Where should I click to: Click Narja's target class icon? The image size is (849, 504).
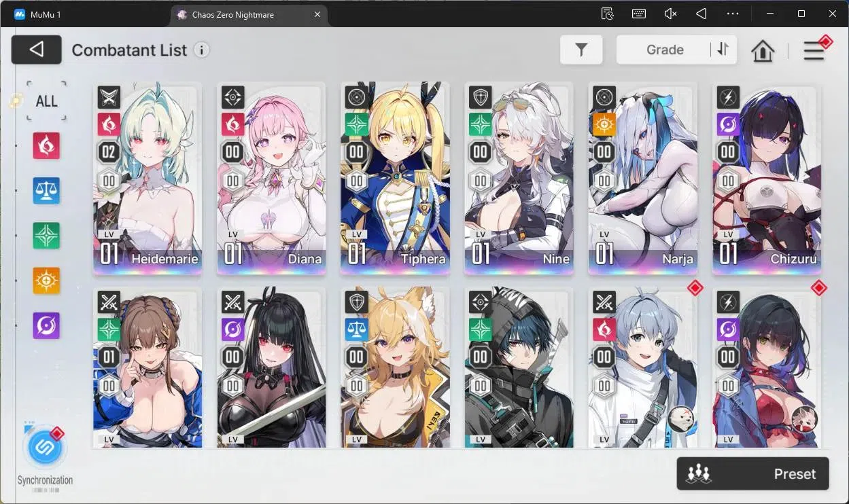pos(604,98)
